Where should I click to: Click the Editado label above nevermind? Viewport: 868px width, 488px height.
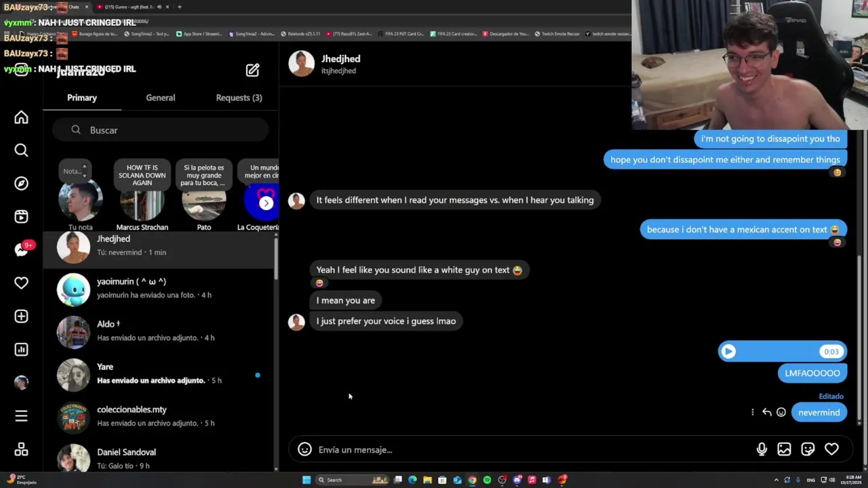[x=831, y=396]
